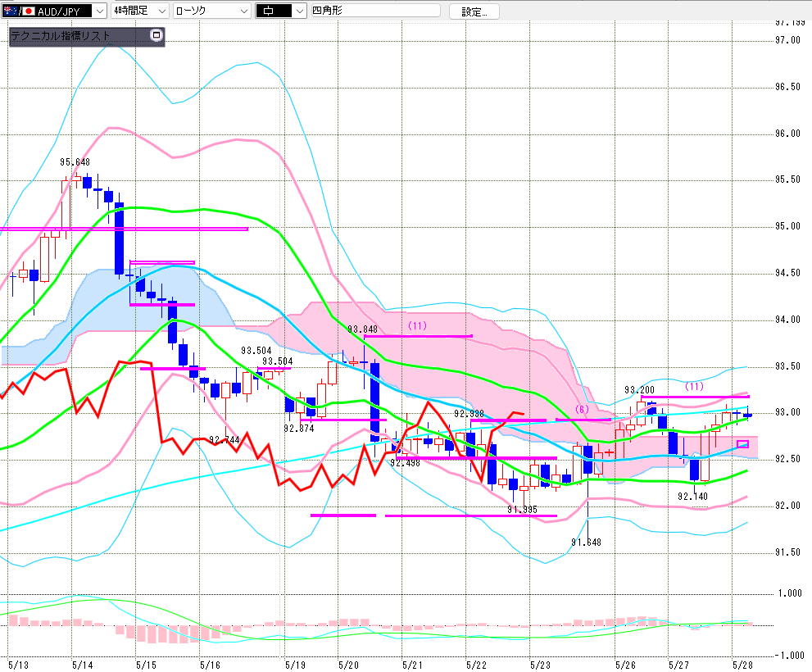Click the 95.00 price axis label
Image resolution: width=812 pixels, height=672 pixels.
point(787,226)
